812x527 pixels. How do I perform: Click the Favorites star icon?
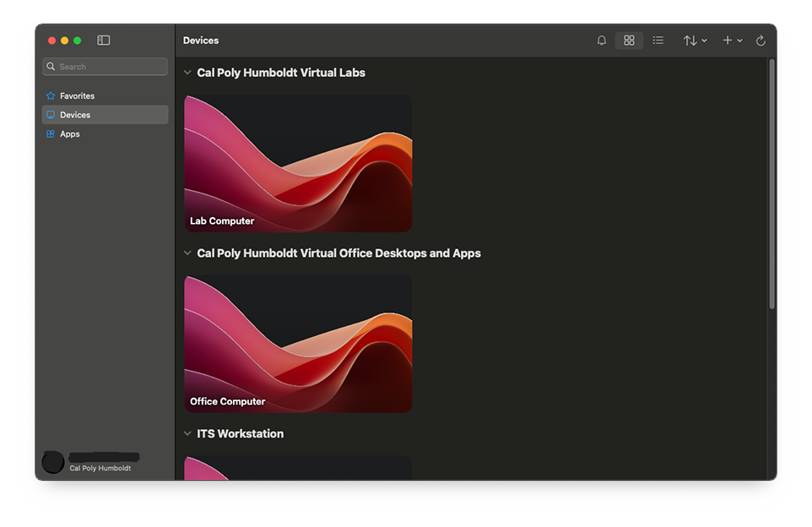coord(51,96)
